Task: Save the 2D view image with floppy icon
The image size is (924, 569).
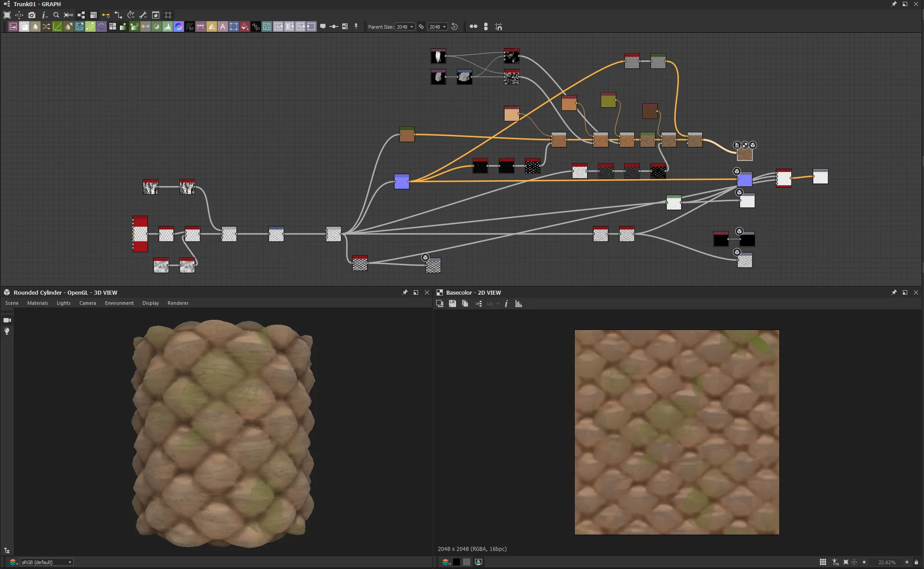Action: tap(452, 303)
